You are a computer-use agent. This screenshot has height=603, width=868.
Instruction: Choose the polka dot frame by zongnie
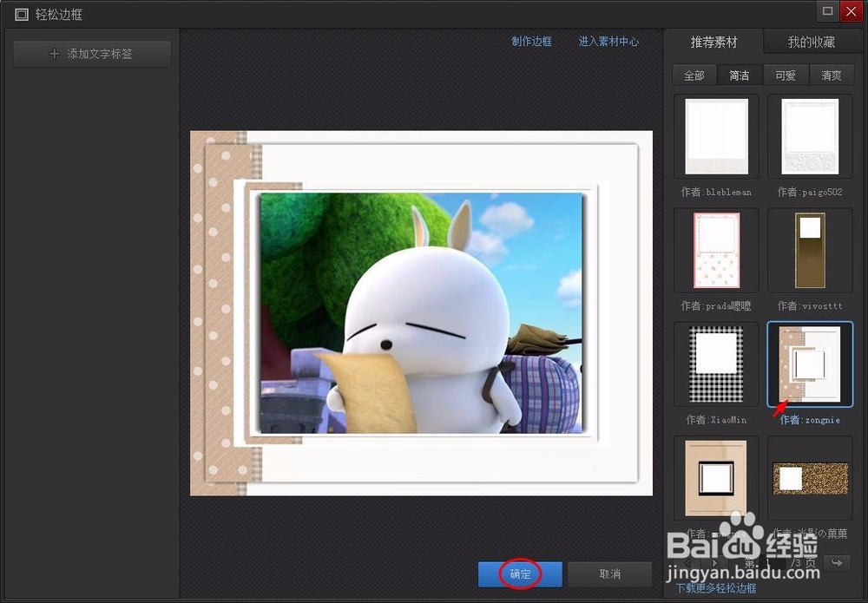pyautogui.click(x=810, y=364)
